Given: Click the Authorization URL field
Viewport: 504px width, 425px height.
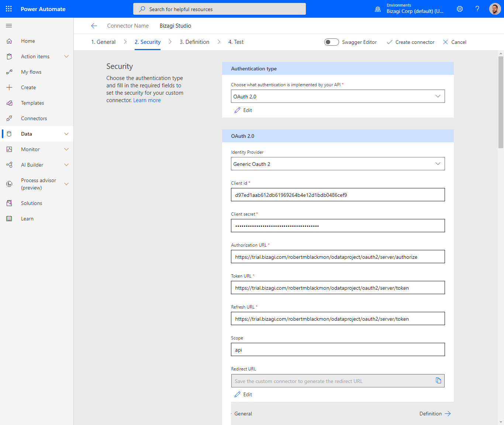Looking at the screenshot, I should tap(338, 257).
